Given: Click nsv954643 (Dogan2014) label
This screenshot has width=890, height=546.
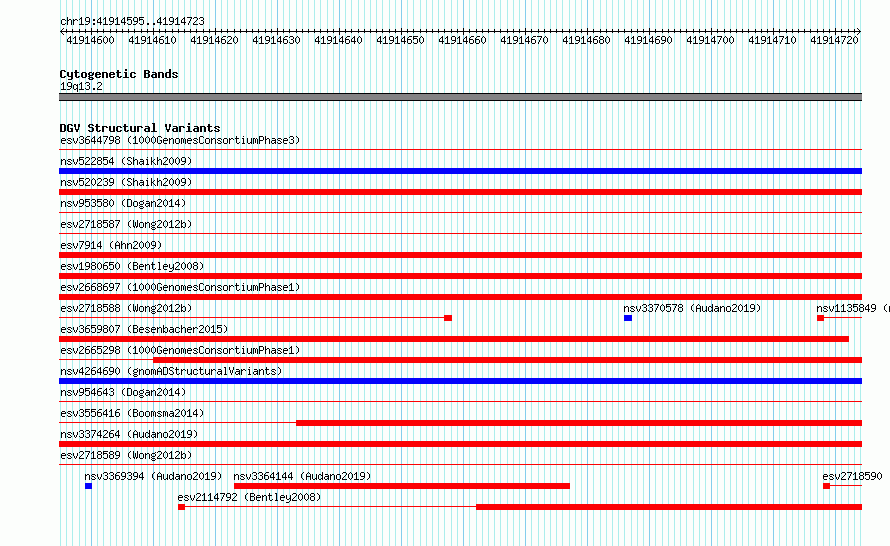Looking at the screenshot, I should [x=123, y=392].
